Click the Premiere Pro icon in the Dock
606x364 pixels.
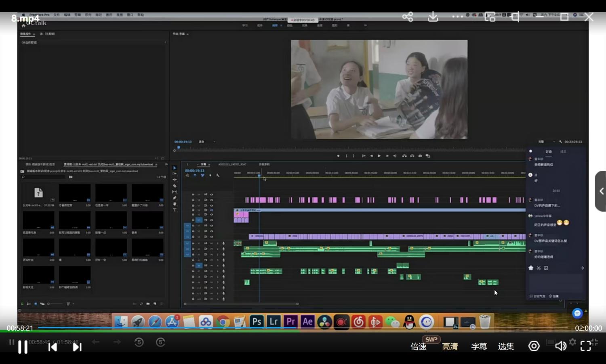pyautogui.click(x=290, y=322)
